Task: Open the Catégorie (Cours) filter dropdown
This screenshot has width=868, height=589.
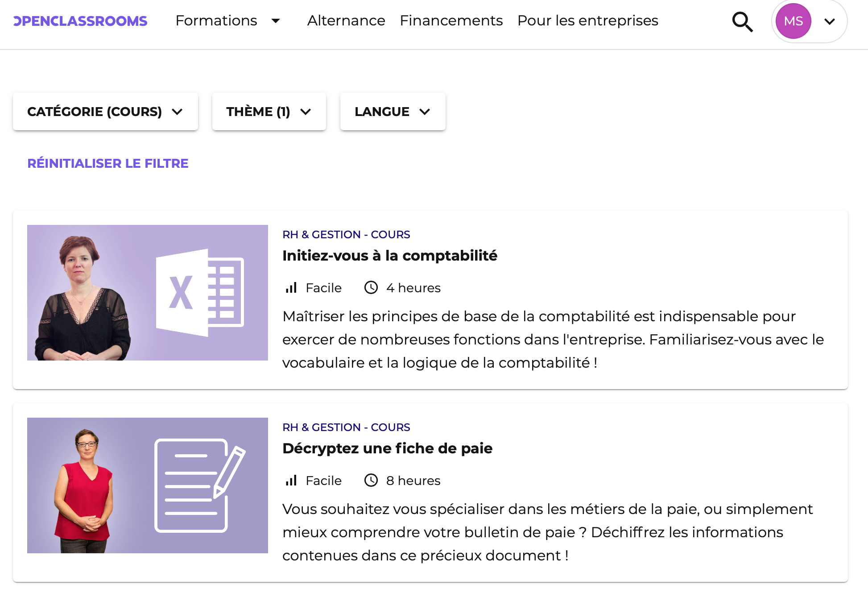Action: (x=105, y=112)
